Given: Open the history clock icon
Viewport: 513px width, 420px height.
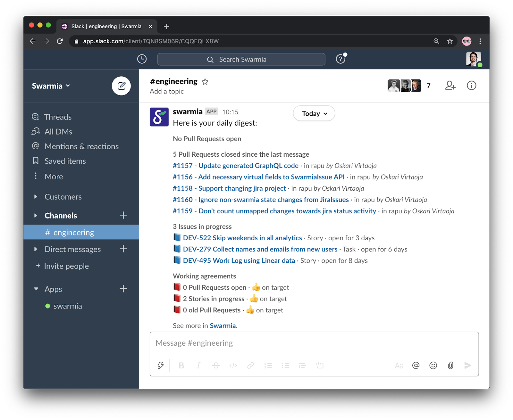Looking at the screenshot, I should (142, 59).
